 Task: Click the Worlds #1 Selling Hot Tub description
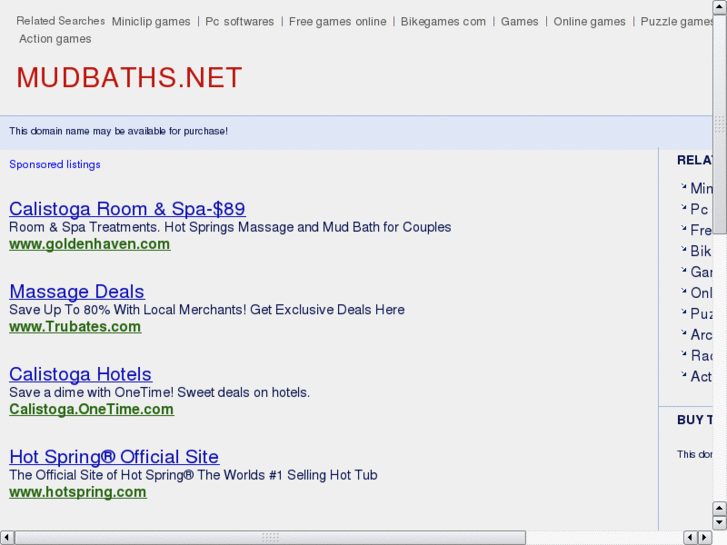[193, 475]
